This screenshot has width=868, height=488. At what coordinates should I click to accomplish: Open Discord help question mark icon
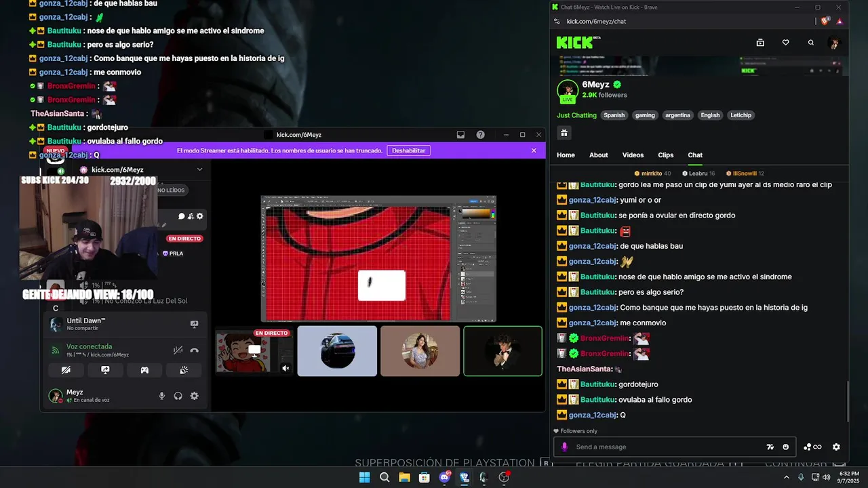480,135
